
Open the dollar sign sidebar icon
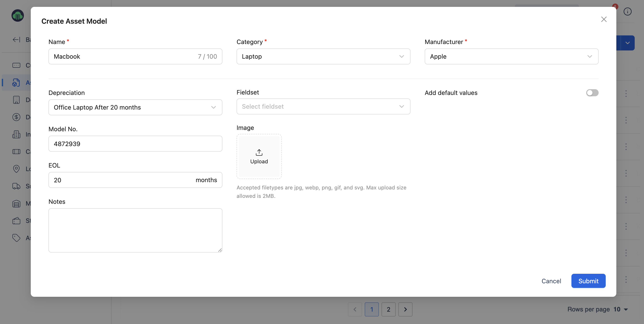point(16,117)
